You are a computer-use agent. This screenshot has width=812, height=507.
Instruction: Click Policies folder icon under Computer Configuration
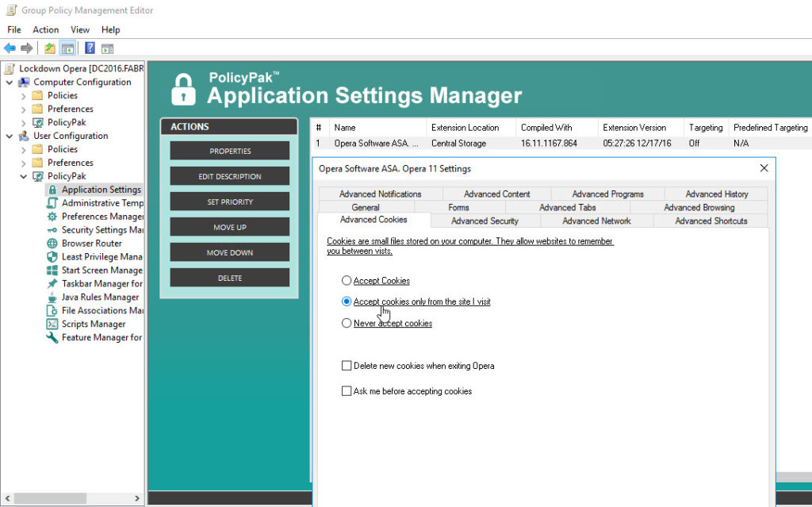click(x=37, y=95)
